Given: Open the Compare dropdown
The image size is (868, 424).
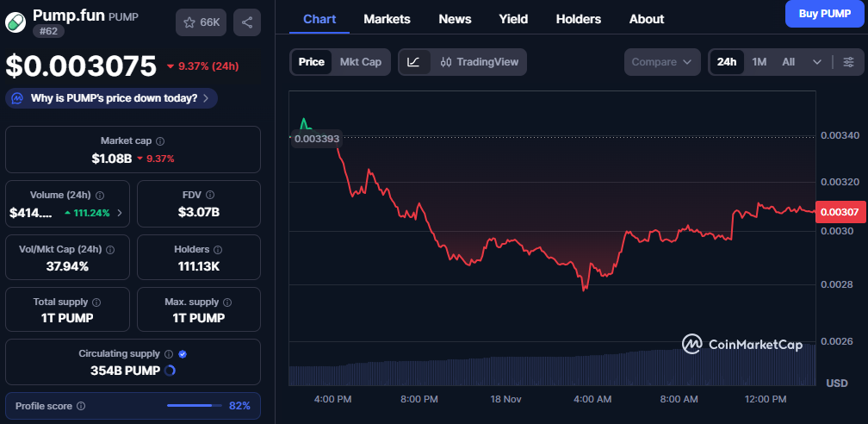Looking at the screenshot, I should (x=662, y=62).
